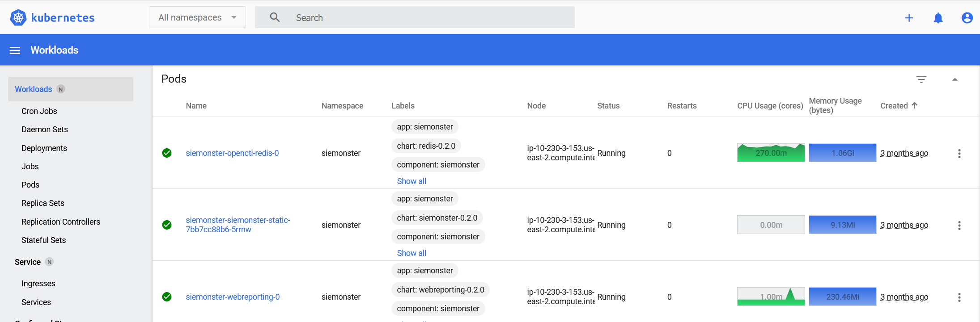Open the siemonster-opencti-redis-0 pod link
This screenshot has width=980, height=322.
tap(232, 153)
